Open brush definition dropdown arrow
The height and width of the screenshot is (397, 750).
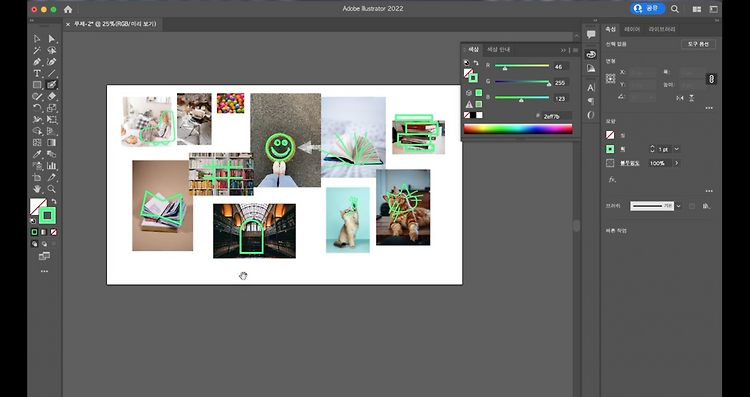[678, 206]
